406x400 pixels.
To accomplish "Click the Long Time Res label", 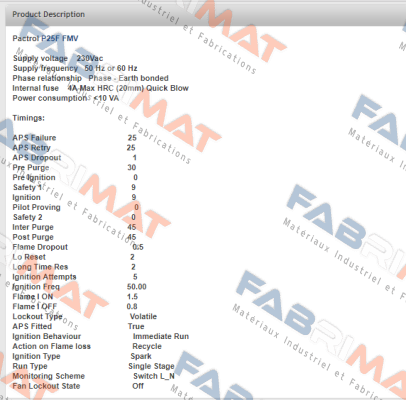I will (x=40, y=267).
